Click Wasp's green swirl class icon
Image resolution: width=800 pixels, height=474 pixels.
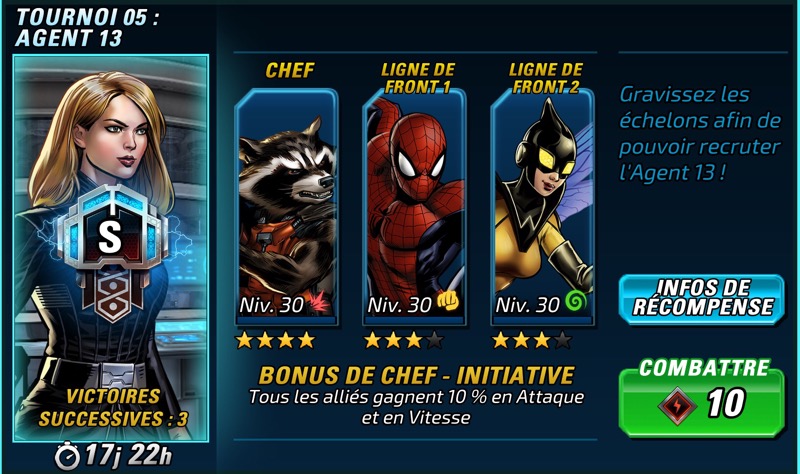[576, 301]
